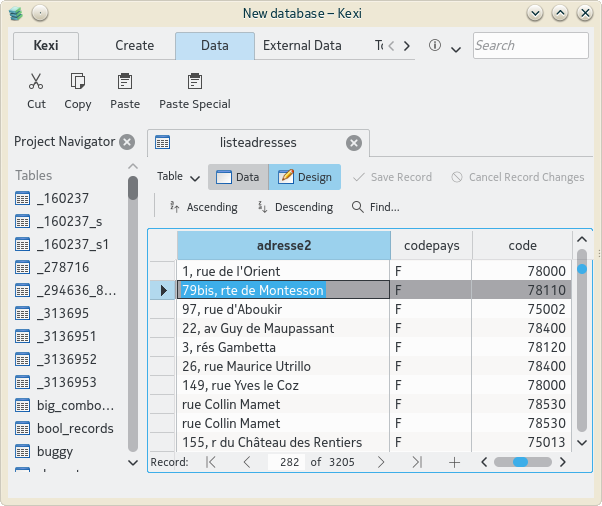Viewport: 602px width, 506px height.
Task: Switch to External Data tab
Action: click(302, 45)
